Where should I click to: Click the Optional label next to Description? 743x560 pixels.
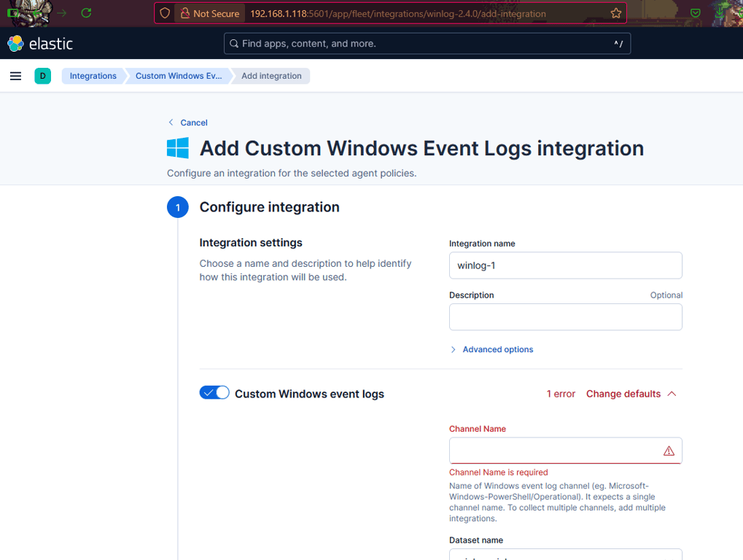coord(666,295)
